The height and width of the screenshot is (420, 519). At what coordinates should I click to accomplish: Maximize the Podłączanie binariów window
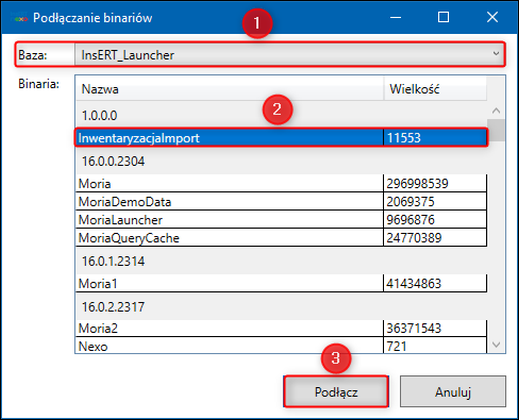pos(443,17)
